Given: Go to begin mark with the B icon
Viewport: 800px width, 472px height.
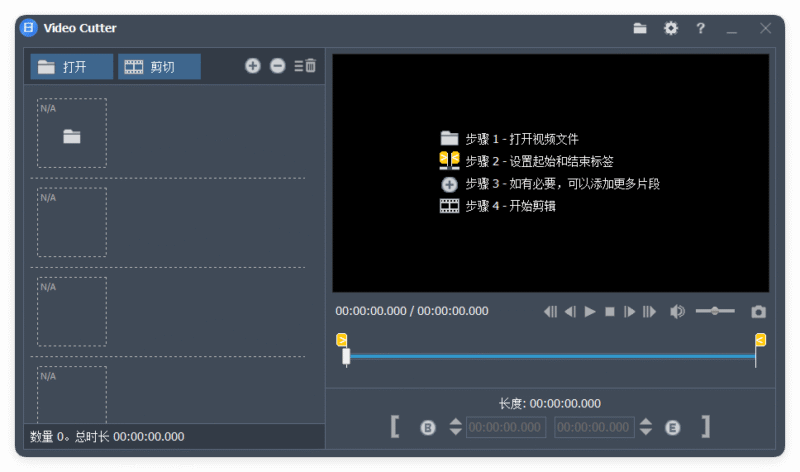Looking at the screenshot, I should 428,428.
